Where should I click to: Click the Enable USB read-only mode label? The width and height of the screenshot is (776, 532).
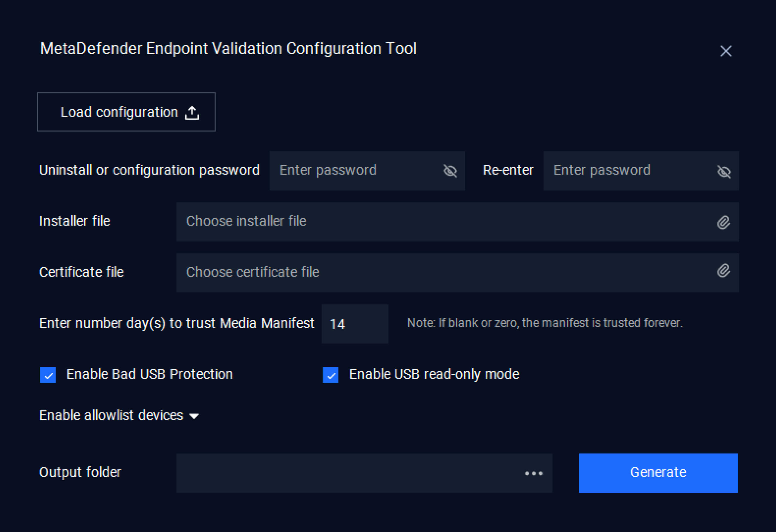434,374
